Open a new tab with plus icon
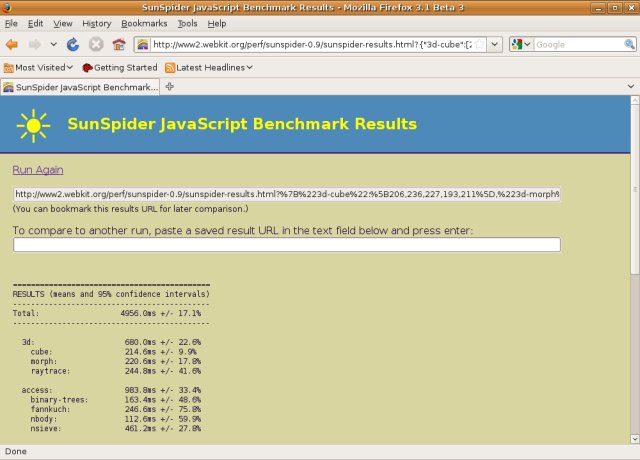The width and height of the screenshot is (640, 460). pos(170,87)
